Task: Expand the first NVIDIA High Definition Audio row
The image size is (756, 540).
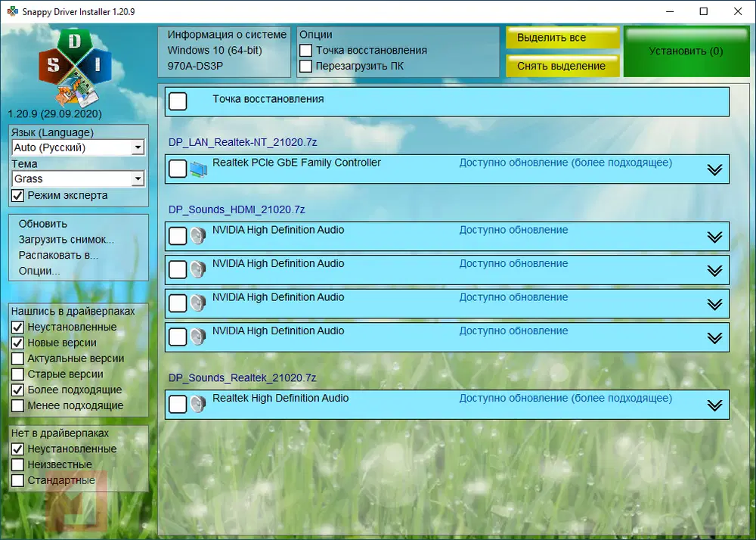Action: click(x=714, y=237)
